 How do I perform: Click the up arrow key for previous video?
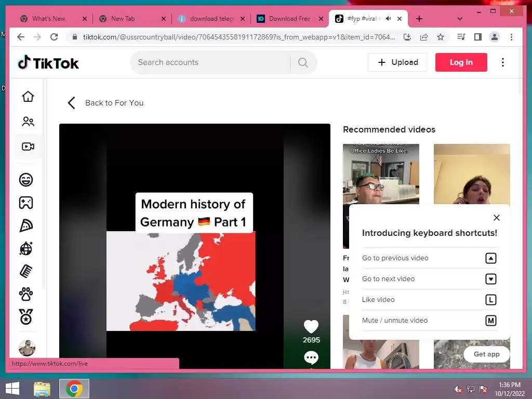pyautogui.click(x=491, y=258)
